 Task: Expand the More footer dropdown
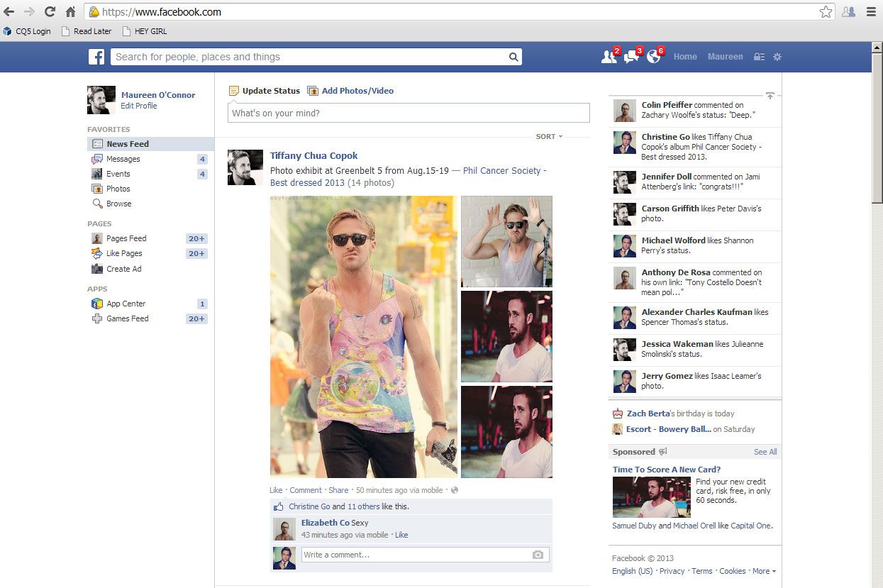(764, 571)
